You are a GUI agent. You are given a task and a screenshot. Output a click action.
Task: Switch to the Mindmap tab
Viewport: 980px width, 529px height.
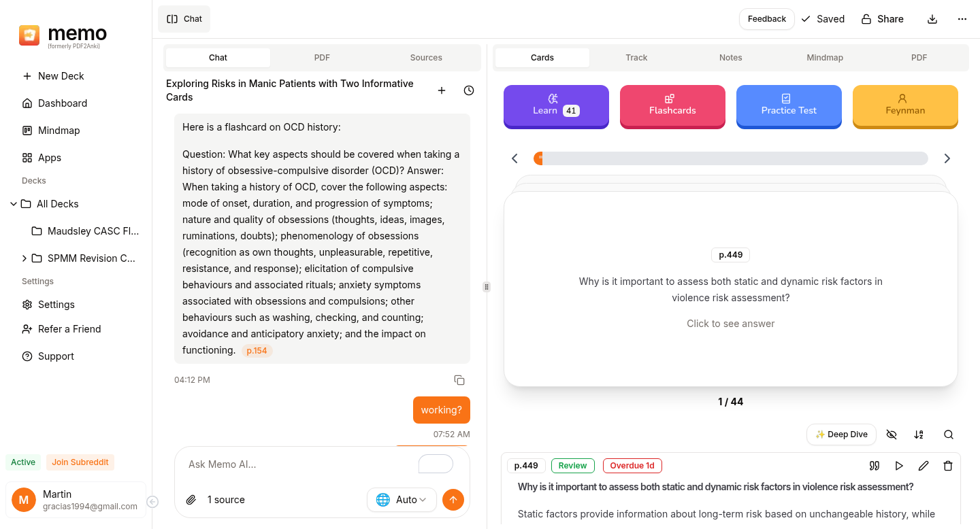click(824, 58)
